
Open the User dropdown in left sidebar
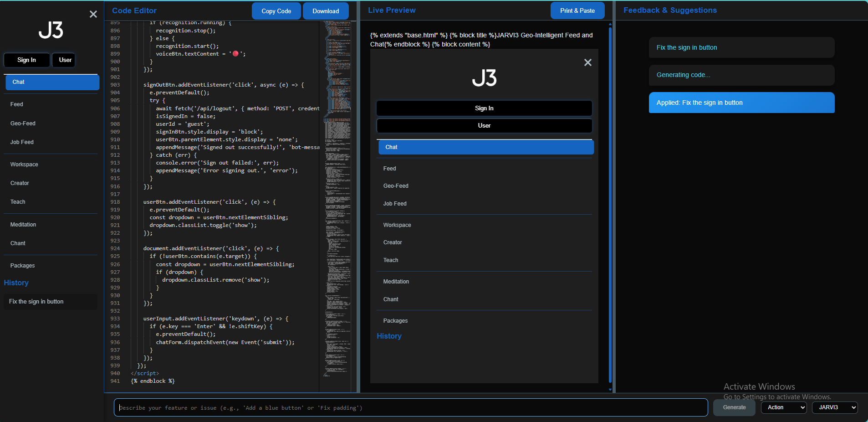click(x=65, y=60)
